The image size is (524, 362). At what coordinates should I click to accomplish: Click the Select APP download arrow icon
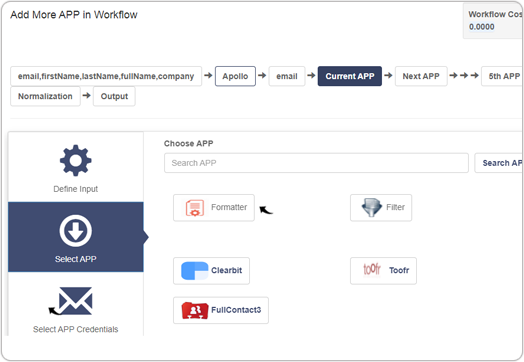[76, 231]
